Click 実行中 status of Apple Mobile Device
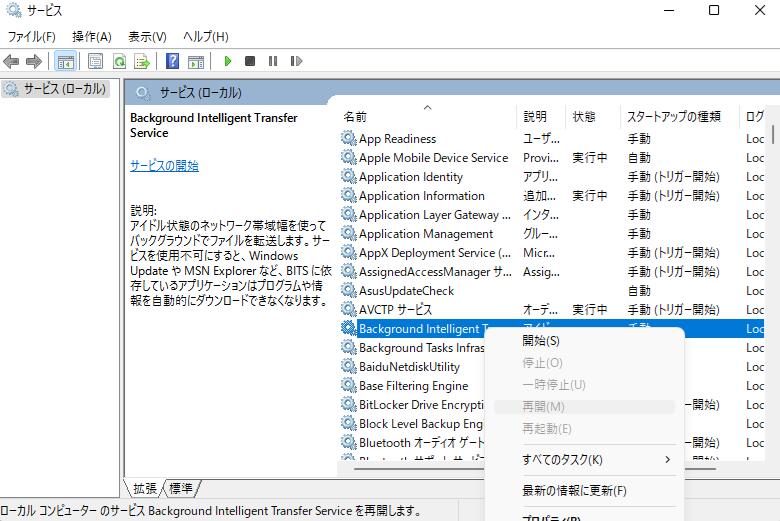Viewport: 780px width, 521px height. point(589,158)
